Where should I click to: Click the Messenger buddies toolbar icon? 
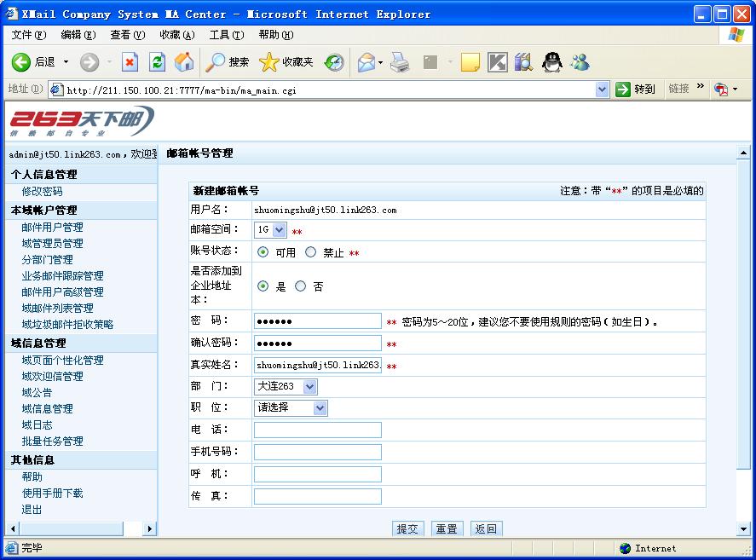tap(580, 62)
